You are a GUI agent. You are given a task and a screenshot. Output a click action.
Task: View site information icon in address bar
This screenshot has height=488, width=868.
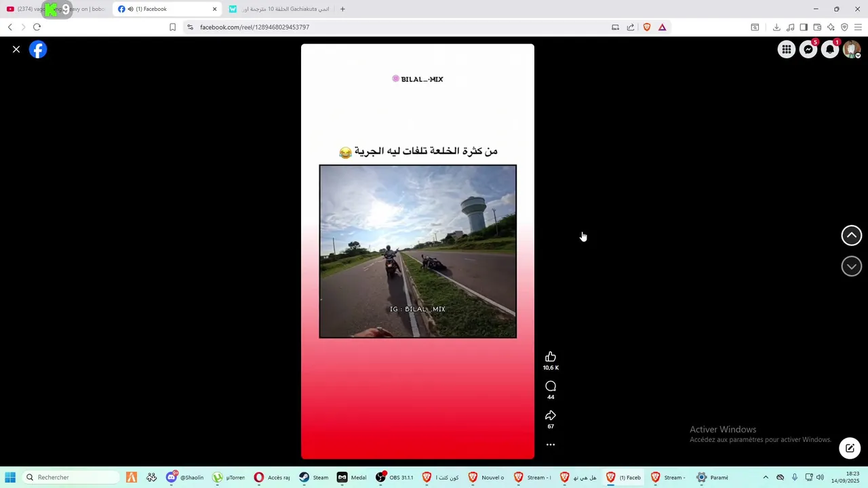click(x=190, y=27)
